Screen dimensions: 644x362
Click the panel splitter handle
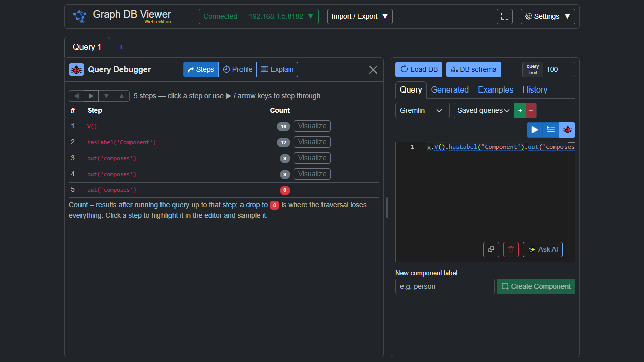pos(387,208)
